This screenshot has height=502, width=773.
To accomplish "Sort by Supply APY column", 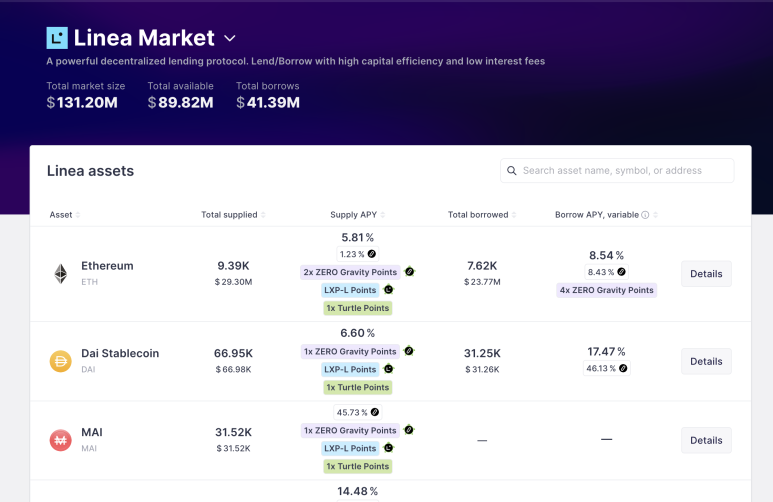I will tap(357, 215).
